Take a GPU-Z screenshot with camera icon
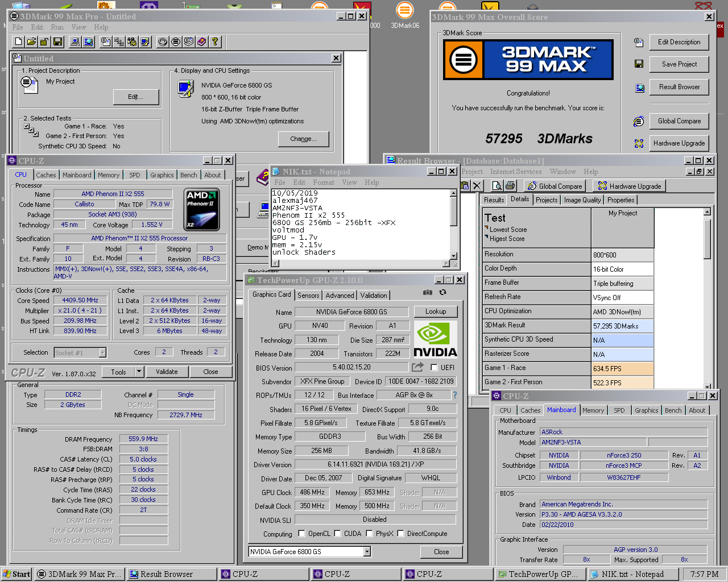 point(428,292)
